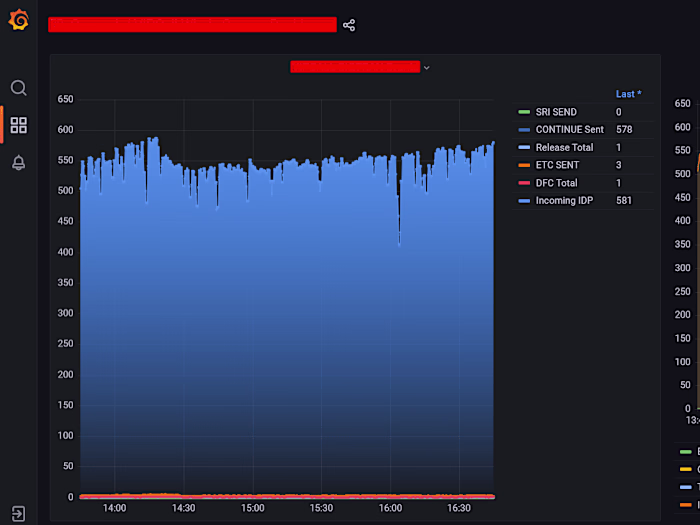Click the sign-in arrow icon
This screenshot has width=700, height=525.
click(18, 514)
